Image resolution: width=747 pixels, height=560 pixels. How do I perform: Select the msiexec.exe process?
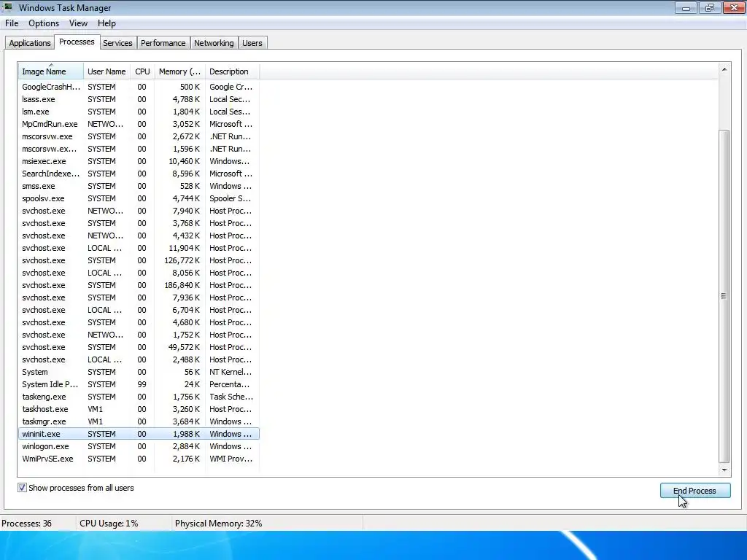(x=139, y=161)
